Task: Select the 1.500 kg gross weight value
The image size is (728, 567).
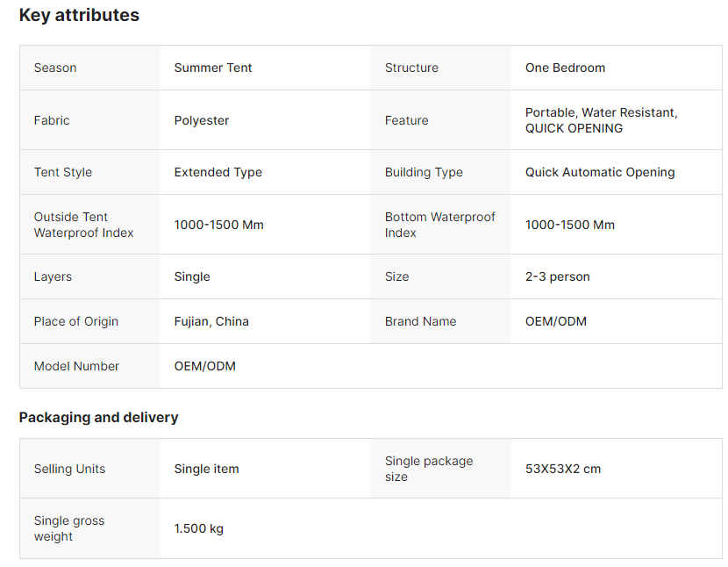Action: click(x=199, y=528)
